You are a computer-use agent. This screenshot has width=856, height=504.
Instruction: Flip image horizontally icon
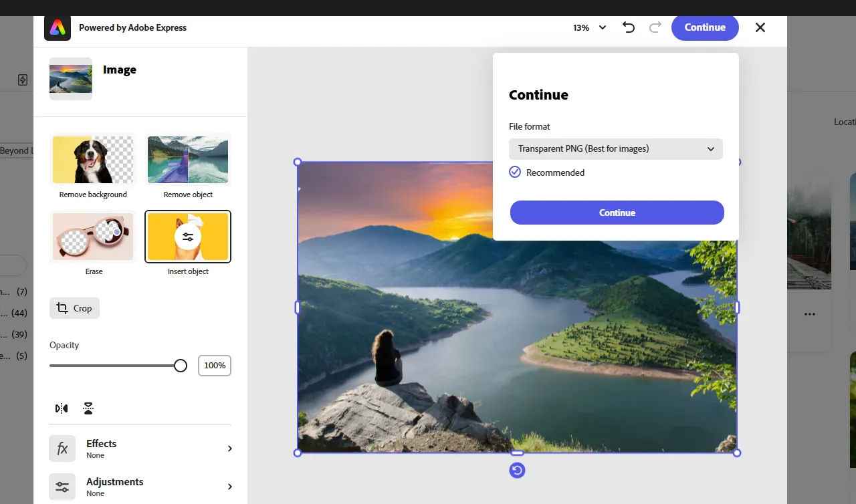(x=62, y=408)
